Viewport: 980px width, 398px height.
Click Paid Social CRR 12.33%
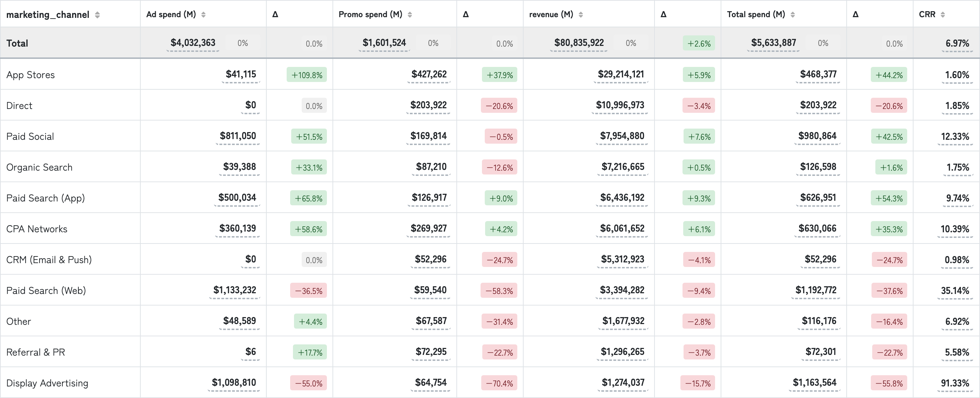(x=955, y=137)
